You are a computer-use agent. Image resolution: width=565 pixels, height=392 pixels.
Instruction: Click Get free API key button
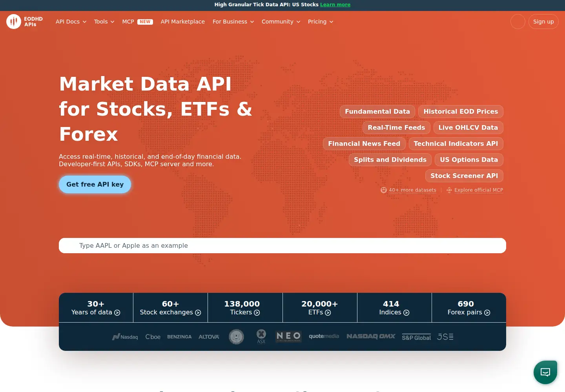click(x=95, y=184)
